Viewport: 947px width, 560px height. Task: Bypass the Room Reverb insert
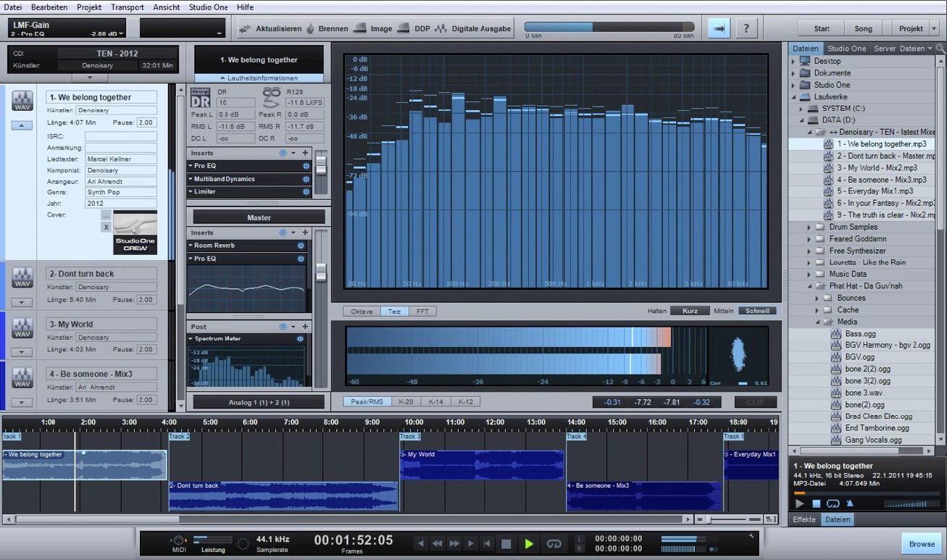click(x=301, y=246)
